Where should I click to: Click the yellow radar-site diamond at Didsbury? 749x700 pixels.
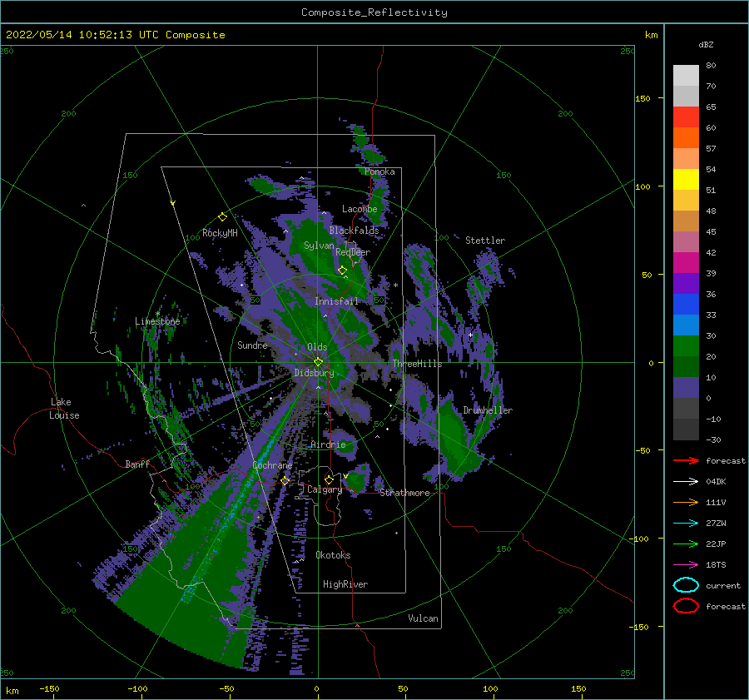pyautogui.click(x=318, y=362)
